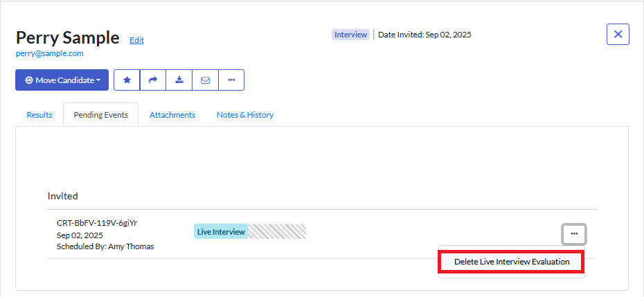Click the Interview status badge
This screenshot has width=644, height=297.
[x=351, y=35]
